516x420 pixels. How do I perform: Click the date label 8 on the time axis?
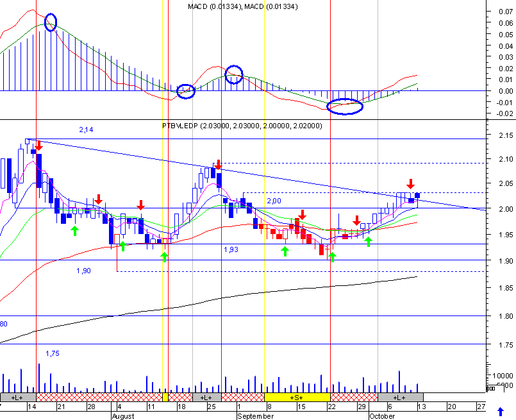[x=269, y=407]
